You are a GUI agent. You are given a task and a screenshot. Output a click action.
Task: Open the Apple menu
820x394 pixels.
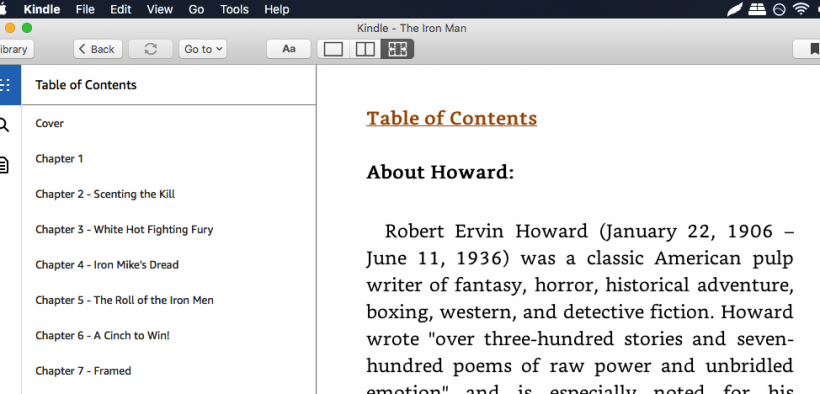point(4,9)
